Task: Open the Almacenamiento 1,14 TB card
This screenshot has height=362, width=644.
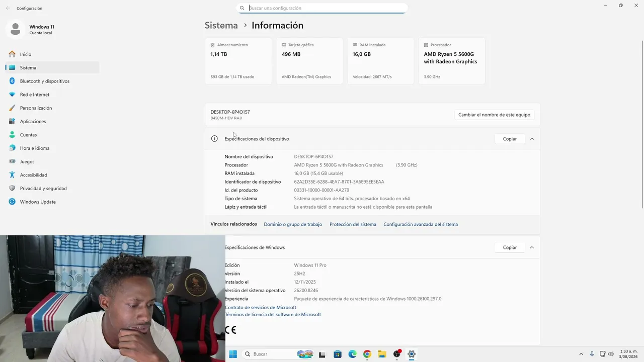Action: tap(238, 61)
